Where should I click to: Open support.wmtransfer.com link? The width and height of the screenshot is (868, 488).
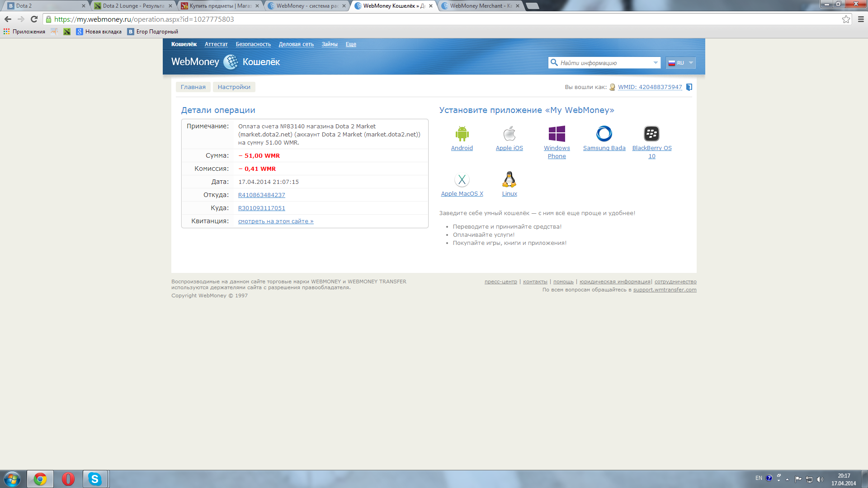pos(665,290)
